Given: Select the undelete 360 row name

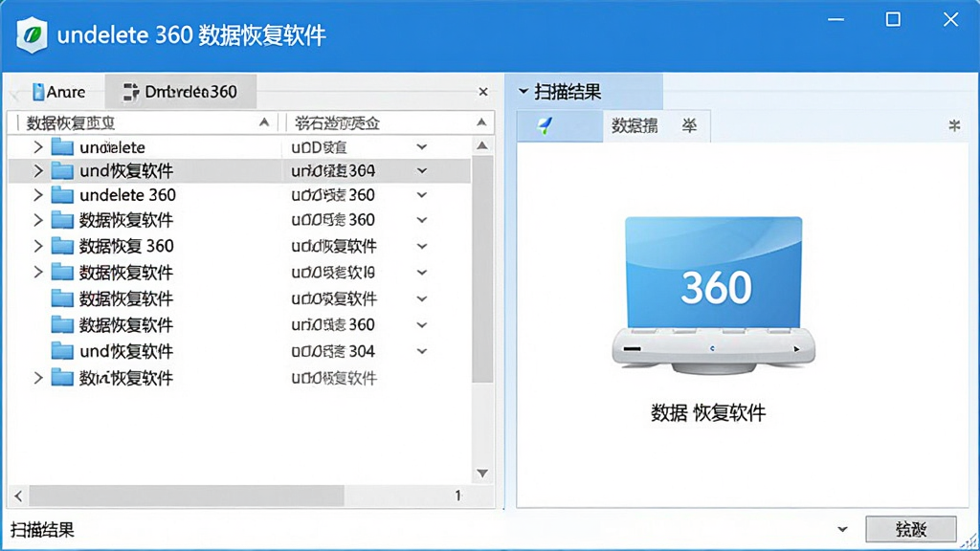Looking at the screenshot, I should (127, 195).
